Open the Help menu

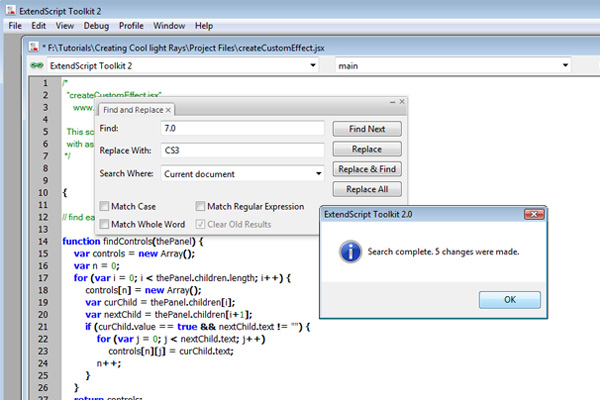pyautogui.click(x=204, y=26)
